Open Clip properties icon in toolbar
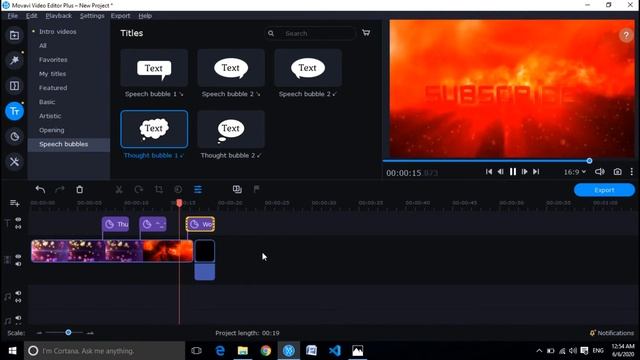 198,189
